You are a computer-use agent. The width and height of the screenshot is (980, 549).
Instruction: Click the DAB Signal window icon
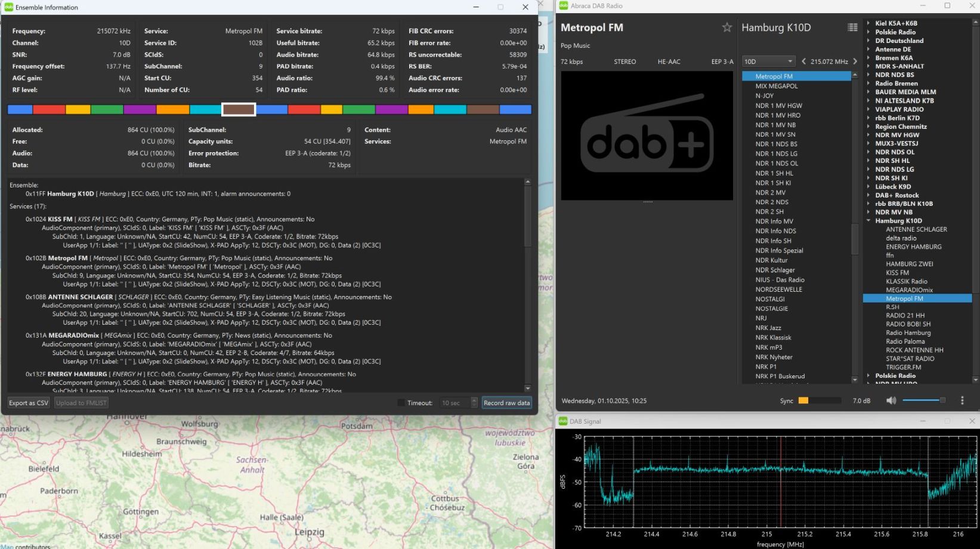click(562, 421)
